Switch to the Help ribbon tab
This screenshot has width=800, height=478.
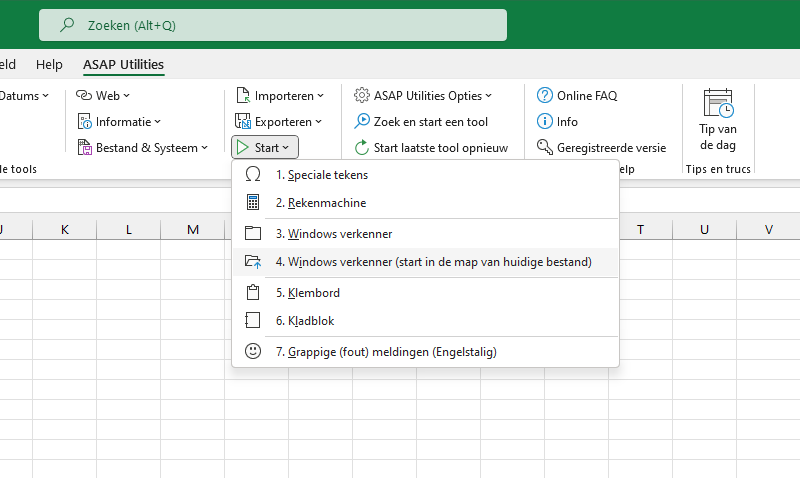coord(49,64)
